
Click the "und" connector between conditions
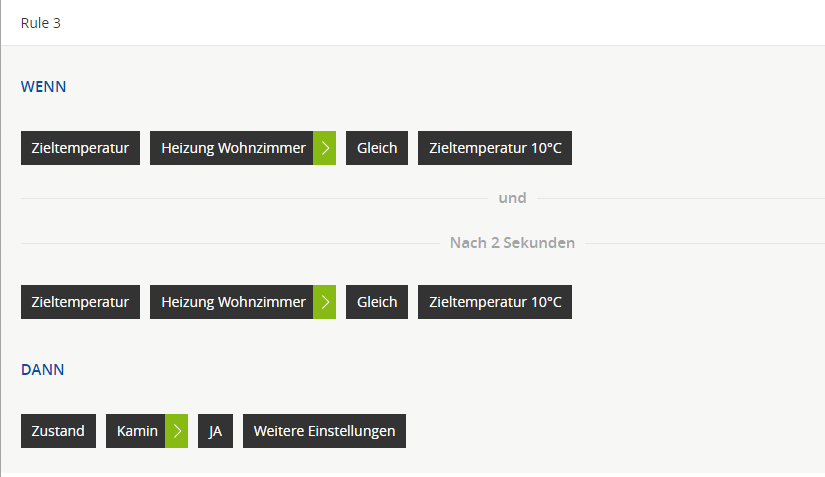tap(512, 198)
